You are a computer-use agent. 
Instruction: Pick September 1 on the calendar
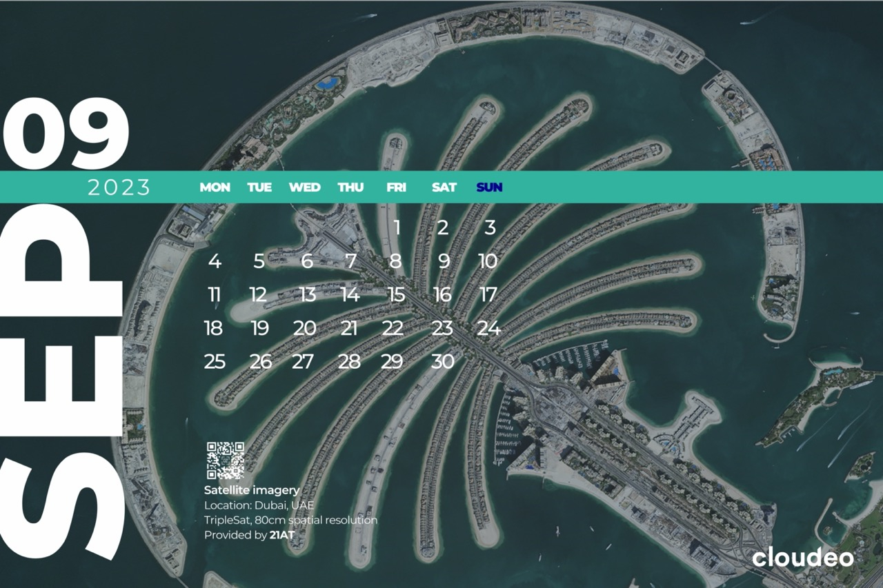point(397,227)
